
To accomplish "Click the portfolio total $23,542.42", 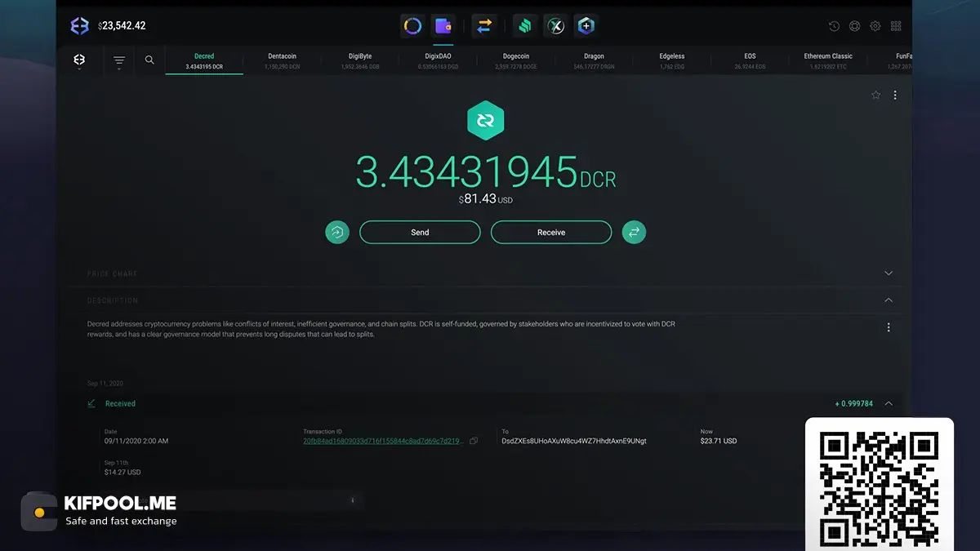I will [x=122, y=26].
